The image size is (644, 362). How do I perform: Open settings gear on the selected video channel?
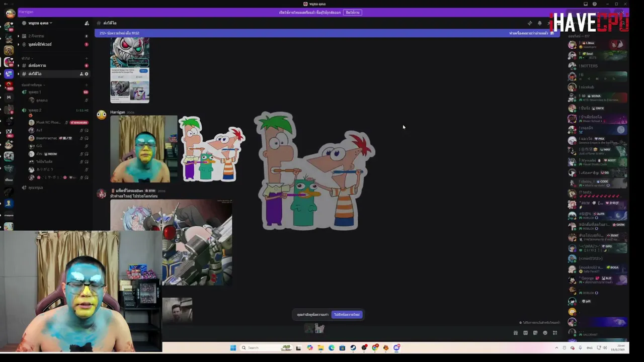click(x=87, y=74)
